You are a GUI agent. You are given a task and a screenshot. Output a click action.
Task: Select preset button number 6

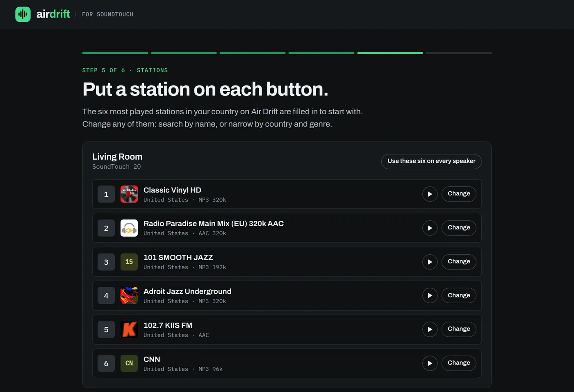tap(106, 363)
